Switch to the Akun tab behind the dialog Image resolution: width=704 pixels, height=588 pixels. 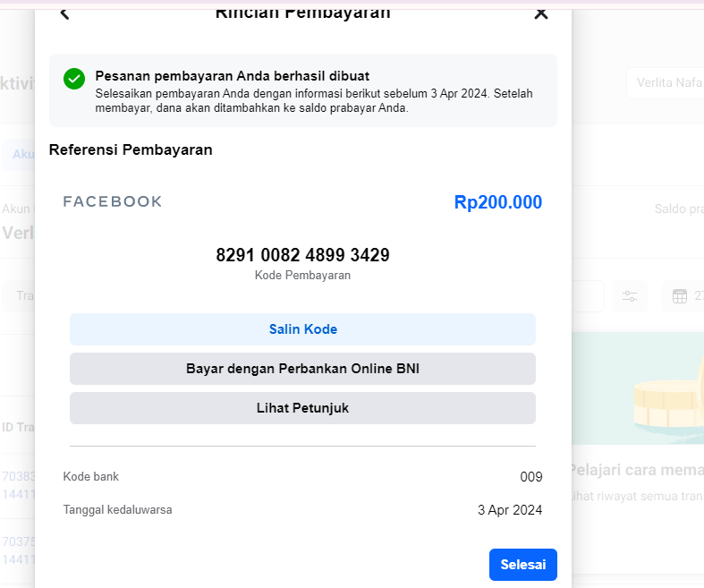click(18, 154)
